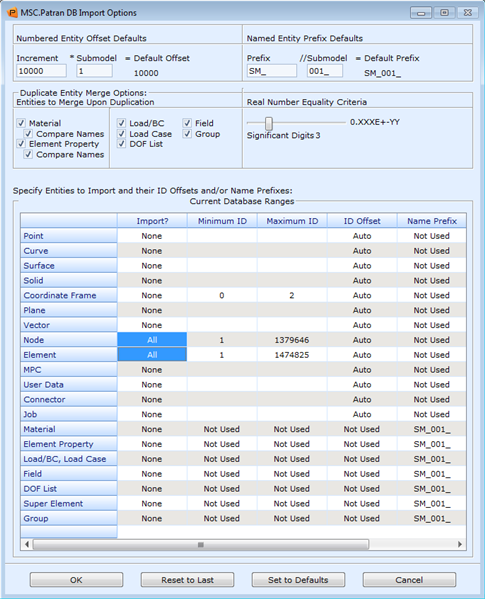
Task: Click Maximum ID 1474825 in Element row
Action: coord(292,355)
